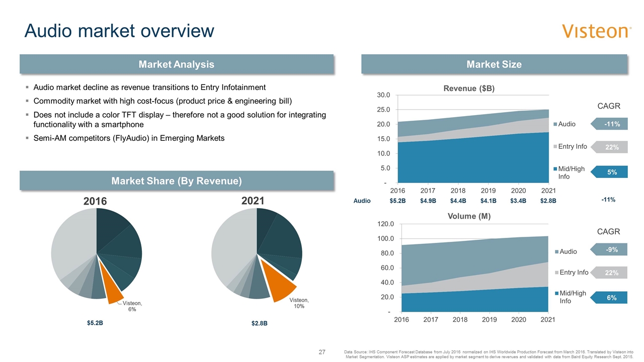This screenshot has width=644, height=362.
Task: Select the Mid/High Info legend swatch in Revenue chart
Action: (555, 169)
